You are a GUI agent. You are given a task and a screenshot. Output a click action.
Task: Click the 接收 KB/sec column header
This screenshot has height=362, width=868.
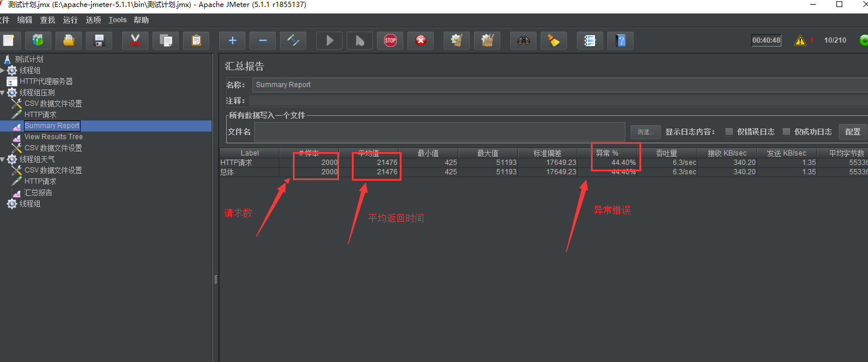727,153
